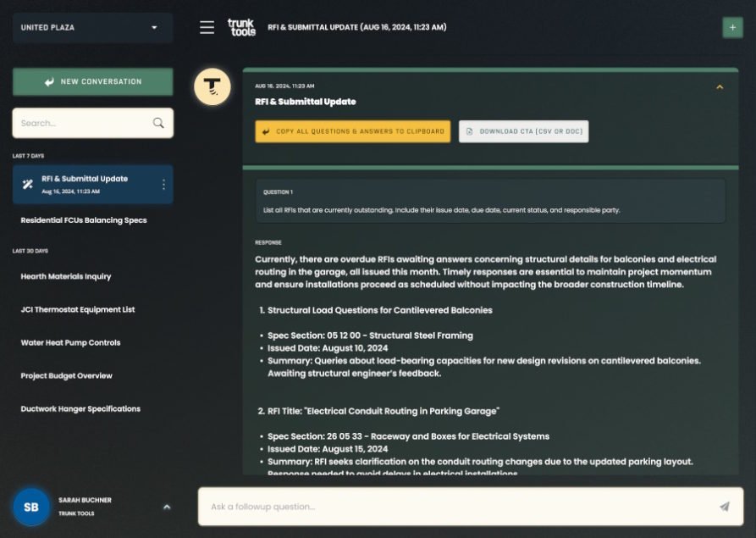Open Hearth Materials Inquiry conversation
The width and height of the screenshot is (756, 538).
tap(66, 276)
